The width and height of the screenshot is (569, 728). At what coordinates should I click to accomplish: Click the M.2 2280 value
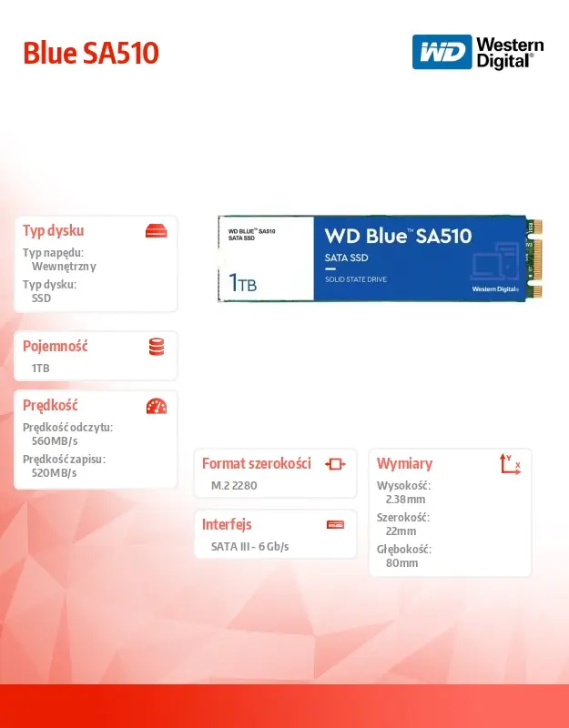(x=234, y=486)
